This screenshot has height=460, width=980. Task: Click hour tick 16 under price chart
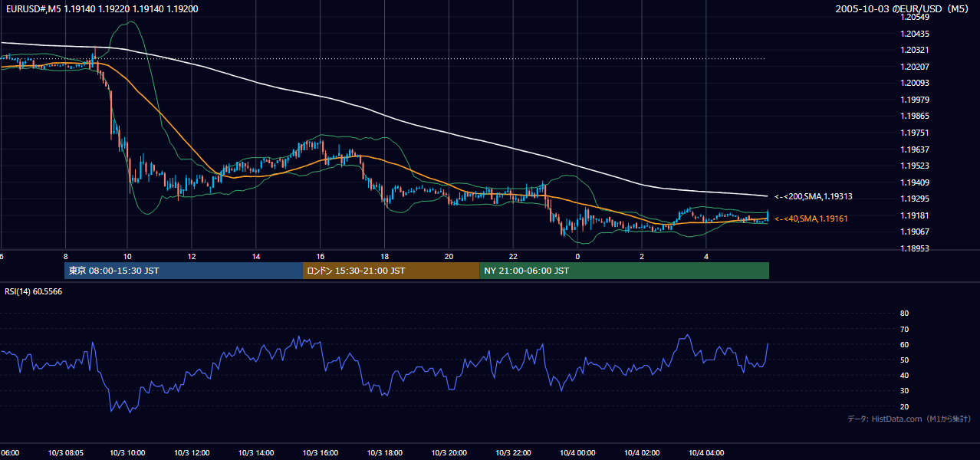point(321,256)
